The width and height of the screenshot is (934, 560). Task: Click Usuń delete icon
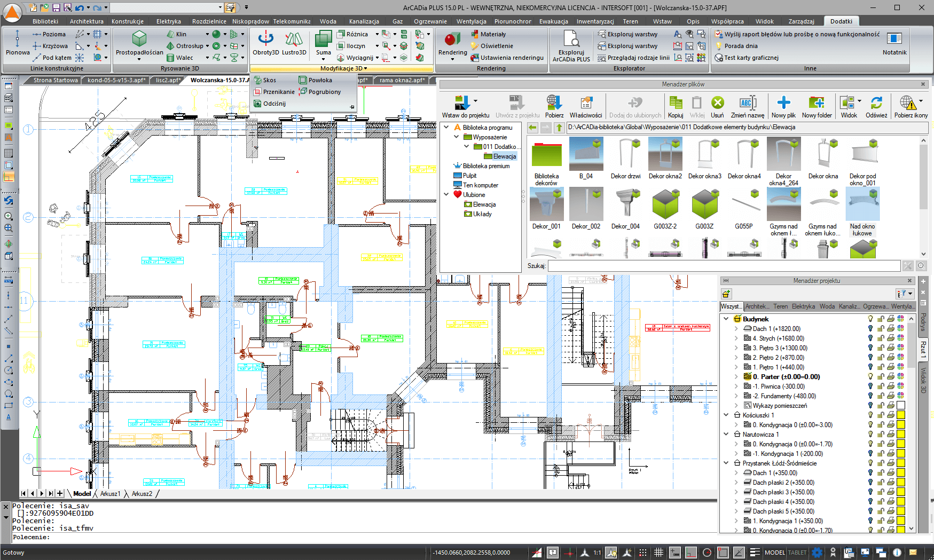[717, 107]
